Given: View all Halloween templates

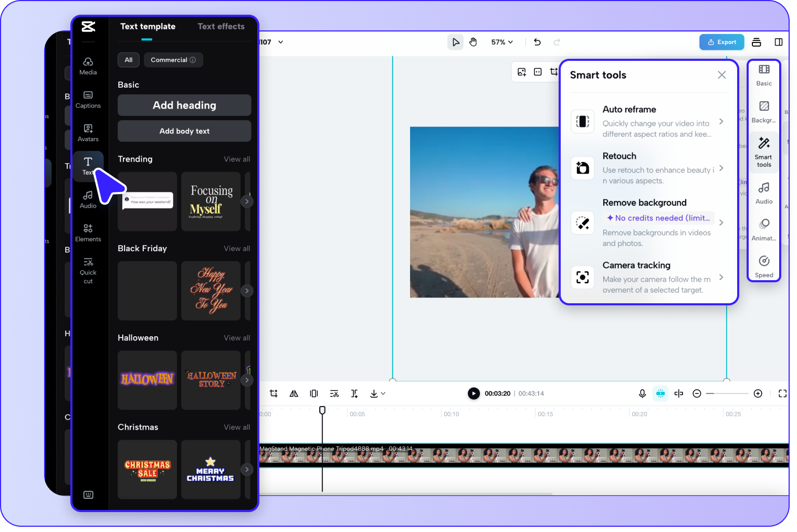Looking at the screenshot, I should [237, 338].
